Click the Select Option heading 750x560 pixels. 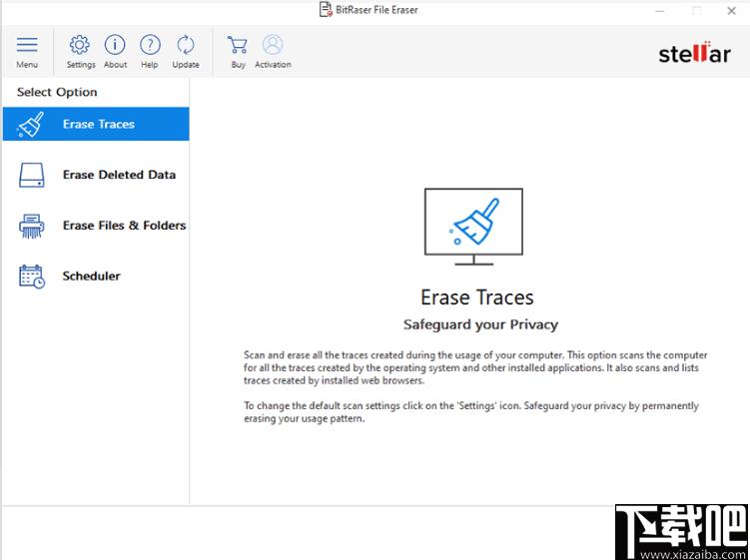coord(57,92)
